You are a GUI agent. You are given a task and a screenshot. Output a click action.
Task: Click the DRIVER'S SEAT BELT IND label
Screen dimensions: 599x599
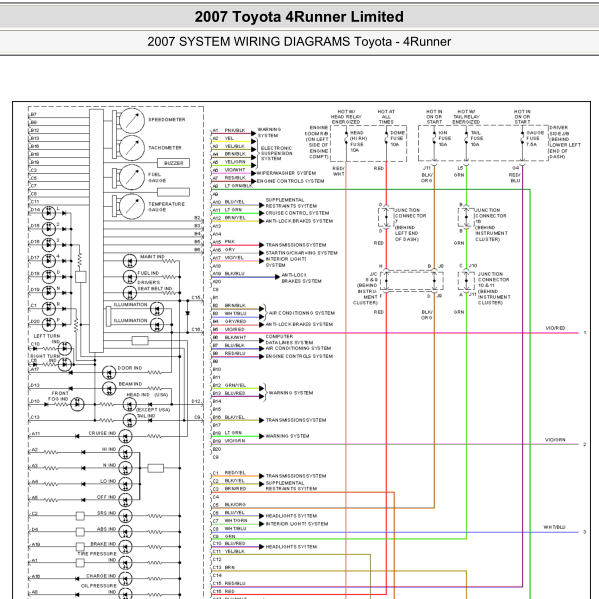pyautogui.click(x=154, y=285)
